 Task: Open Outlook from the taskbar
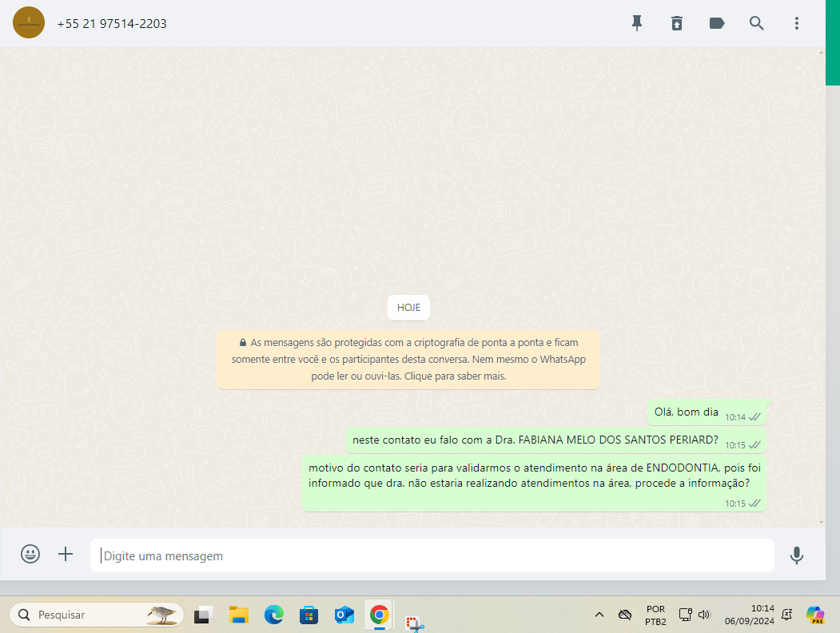pyautogui.click(x=344, y=615)
